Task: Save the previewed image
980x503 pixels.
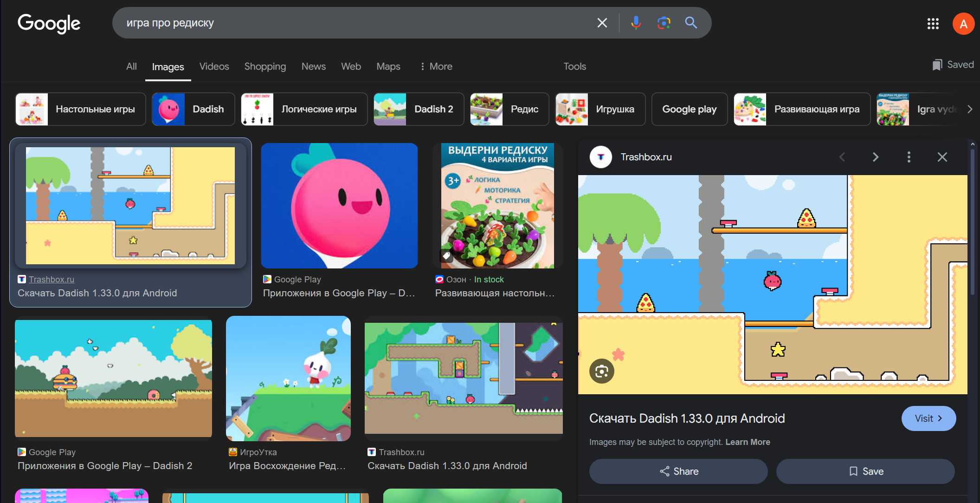Action: pos(865,471)
